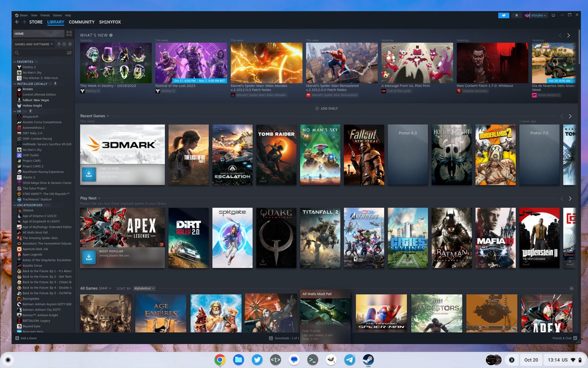Select Hollow Knight in sidebar

32,105
